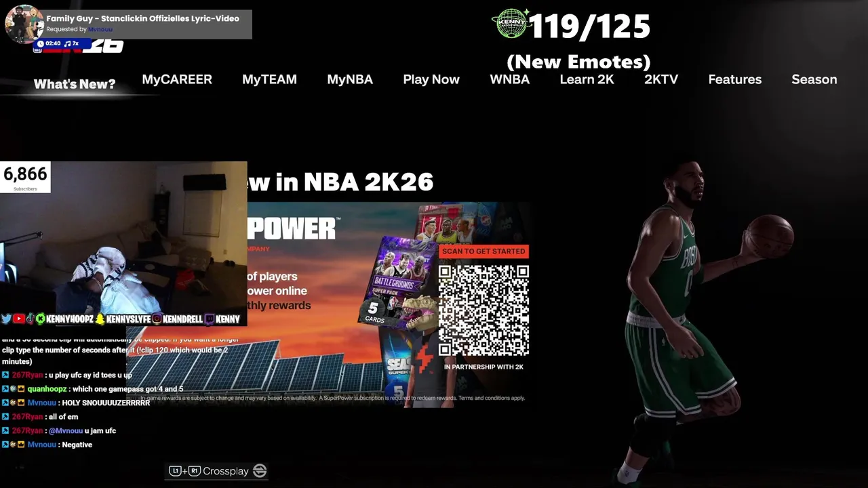Click the Twitch icon before KENNY
Screen dimensions: 868x488
coord(209,319)
